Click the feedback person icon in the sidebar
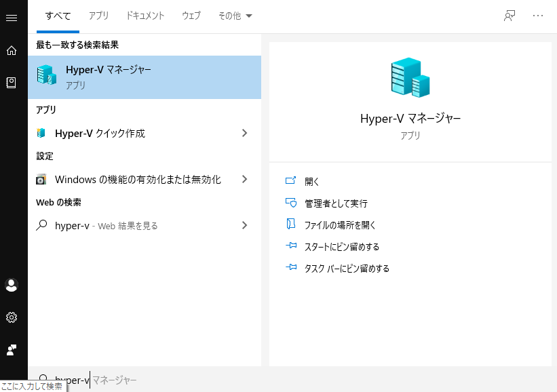557x392 pixels. pyautogui.click(x=11, y=350)
